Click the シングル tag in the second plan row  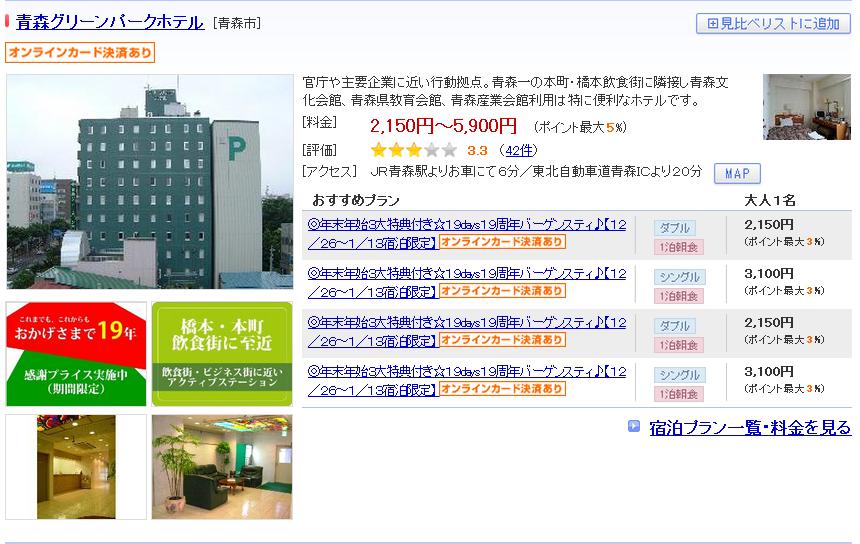point(680,277)
